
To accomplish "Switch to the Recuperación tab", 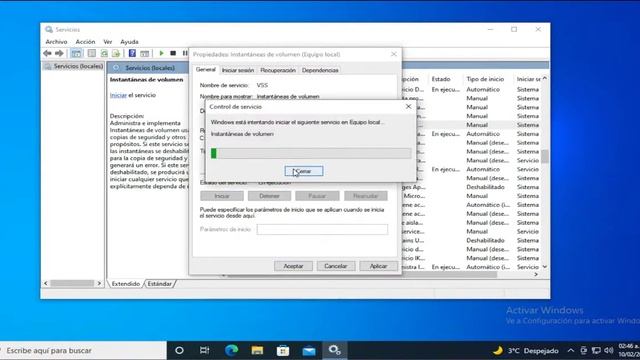I will 278,70.
